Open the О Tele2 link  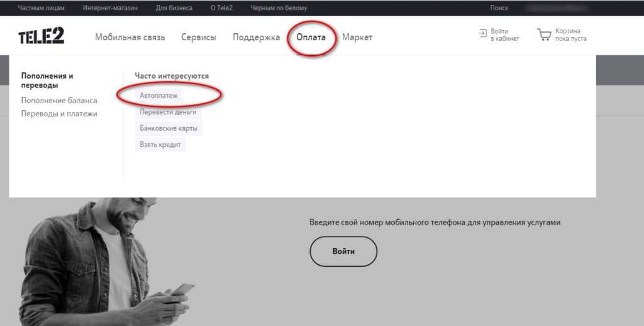[221, 8]
